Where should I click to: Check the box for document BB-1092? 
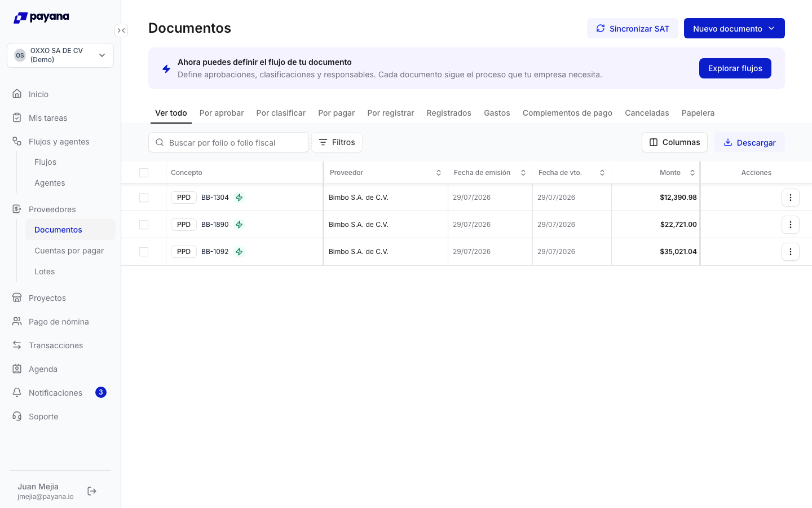(144, 252)
